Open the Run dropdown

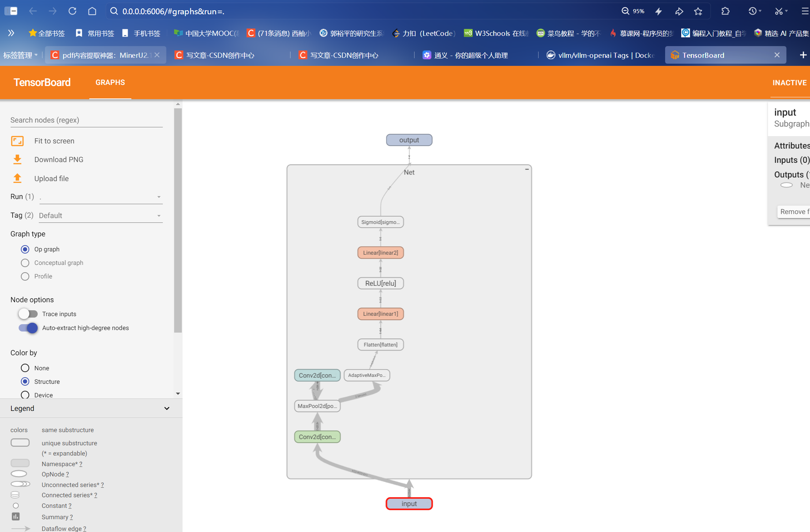pos(101,197)
